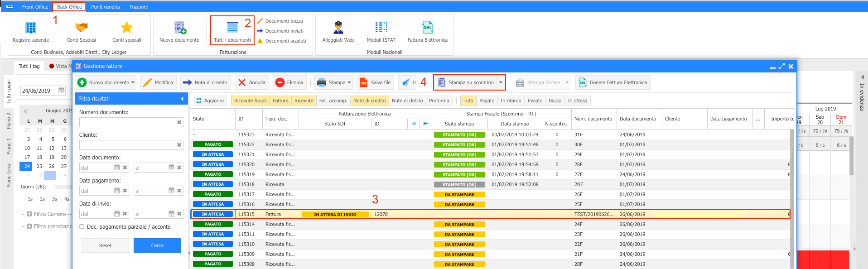Viewport: 868px width, 269px height.
Task: Click Annulla red X button
Action: coord(252,82)
